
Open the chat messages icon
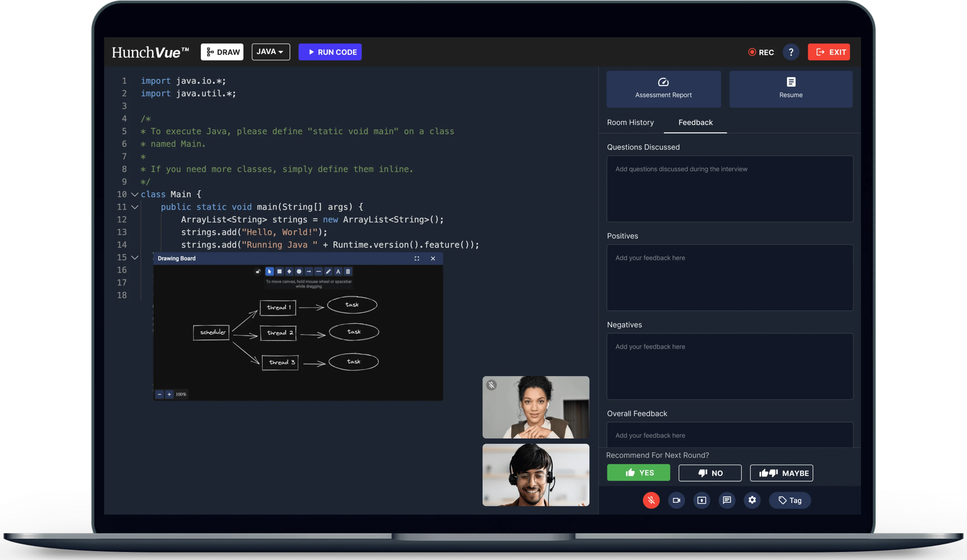pyautogui.click(x=727, y=500)
